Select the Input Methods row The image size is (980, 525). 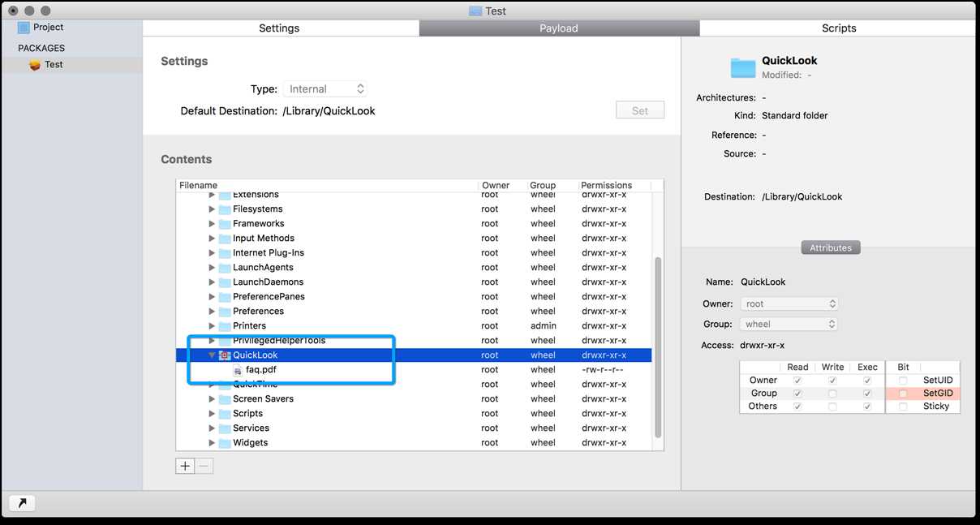coord(414,239)
